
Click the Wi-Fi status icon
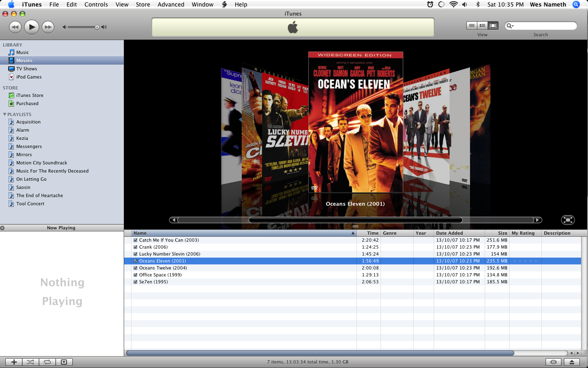[453, 4]
